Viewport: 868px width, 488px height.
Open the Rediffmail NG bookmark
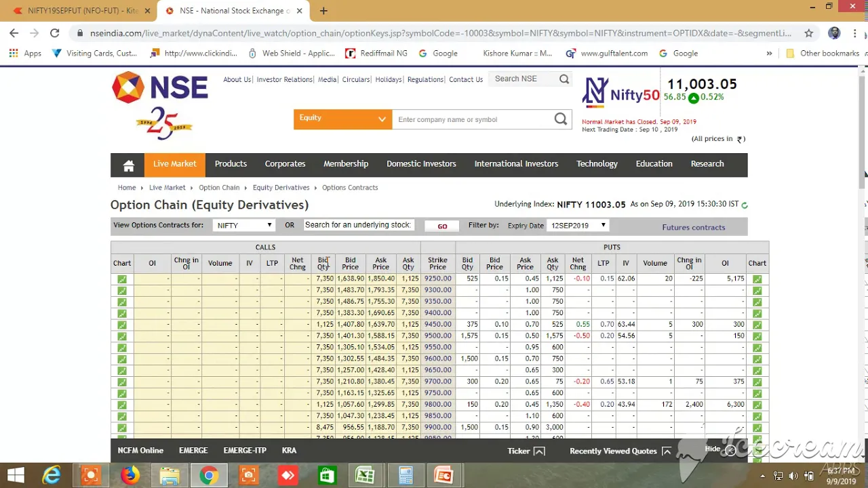(376, 53)
